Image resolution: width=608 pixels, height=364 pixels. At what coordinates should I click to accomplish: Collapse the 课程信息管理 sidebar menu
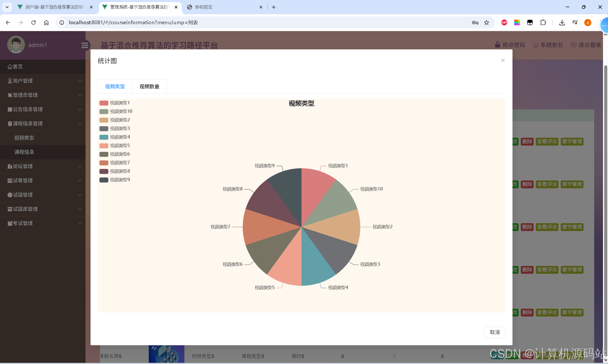(43, 124)
